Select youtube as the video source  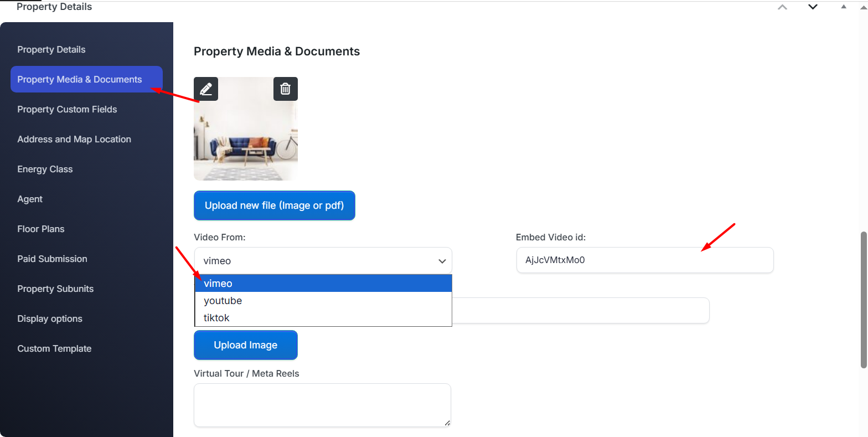(323, 301)
